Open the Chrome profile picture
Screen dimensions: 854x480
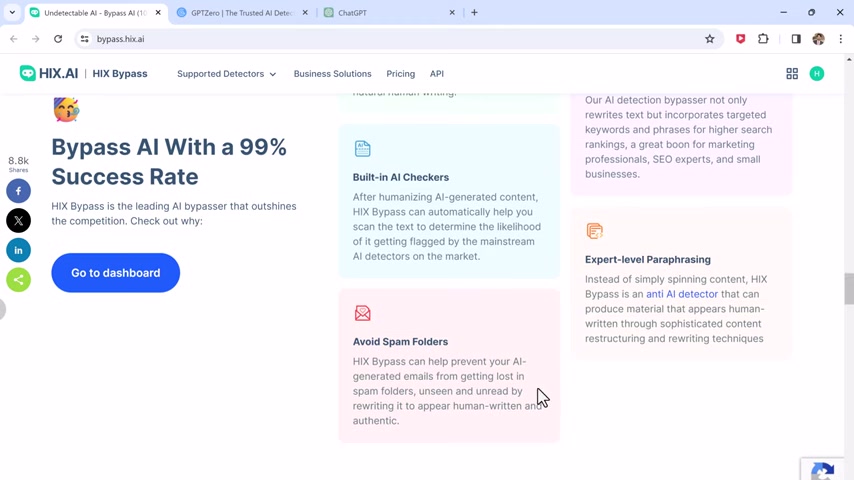point(818,39)
